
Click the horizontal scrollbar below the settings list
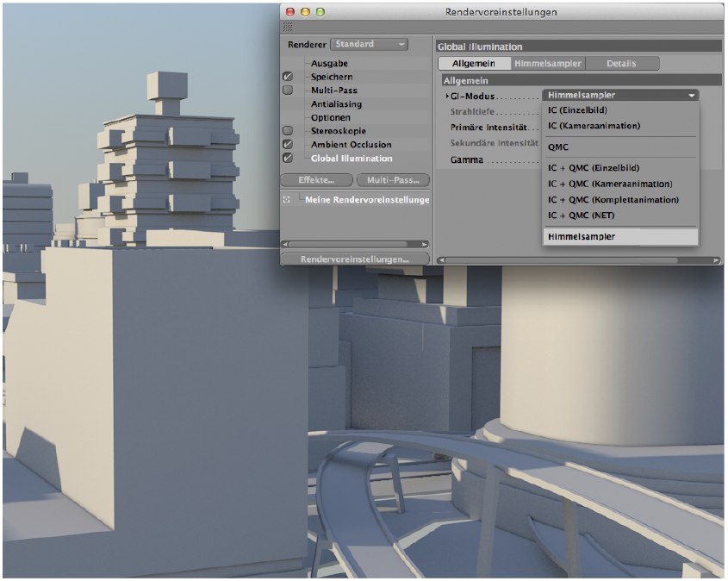point(353,246)
